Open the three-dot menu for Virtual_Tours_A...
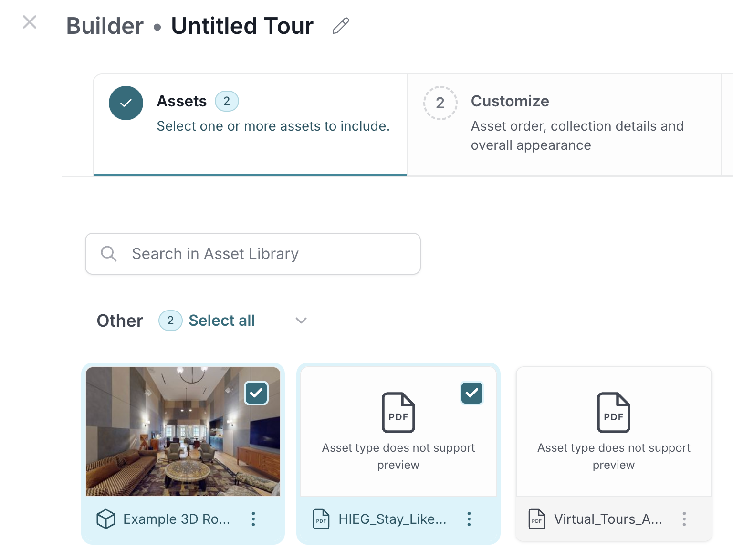This screenshot has width=733, height=560. point(684,519)
